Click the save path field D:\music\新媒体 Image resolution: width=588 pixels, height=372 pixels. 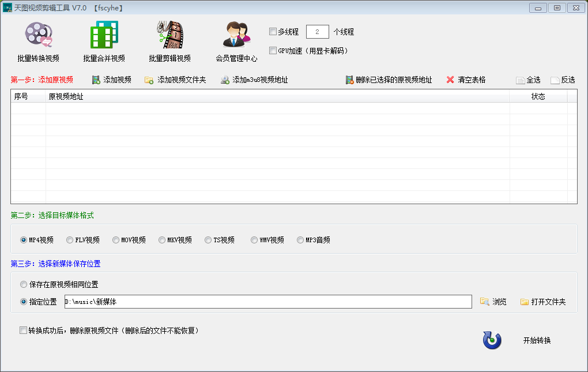[268, 302]
